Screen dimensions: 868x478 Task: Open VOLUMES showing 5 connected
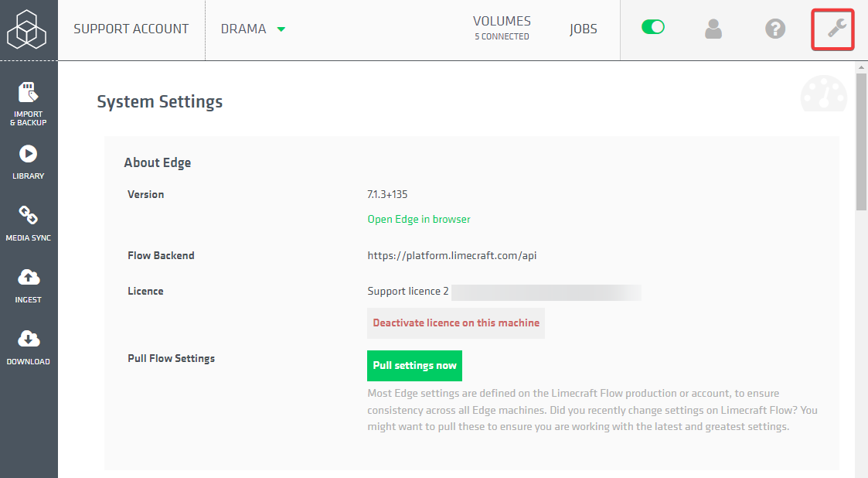tap(502, 29)
